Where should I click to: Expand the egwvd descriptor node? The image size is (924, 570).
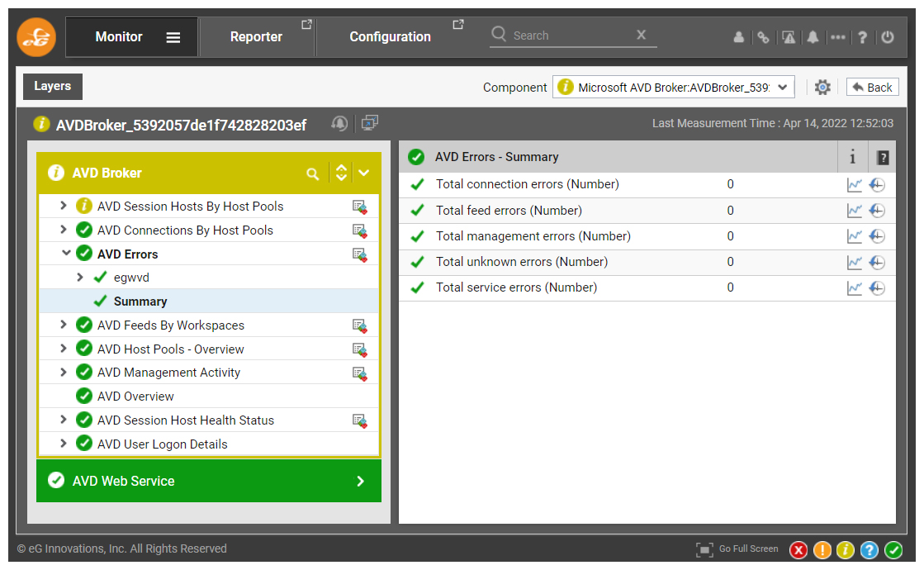pos(79,277)
